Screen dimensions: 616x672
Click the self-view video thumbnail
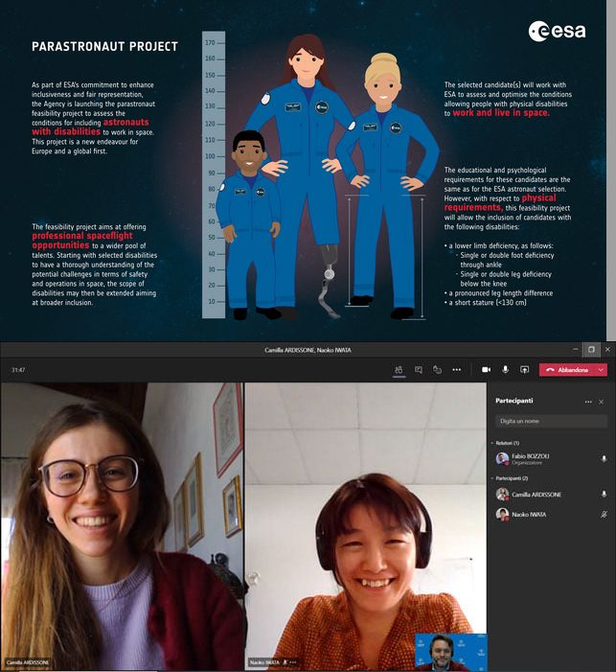click(x=450, y=652)
